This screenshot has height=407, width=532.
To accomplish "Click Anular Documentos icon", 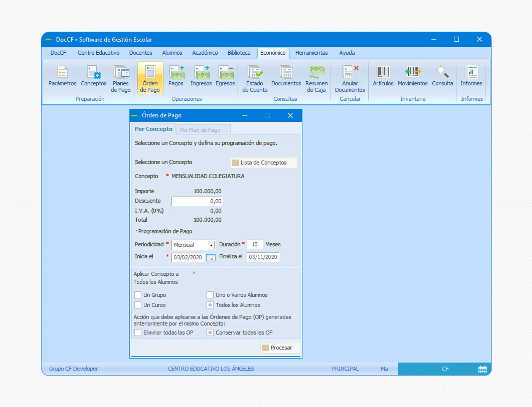I will pyautogui.click(x=350, y=79).
